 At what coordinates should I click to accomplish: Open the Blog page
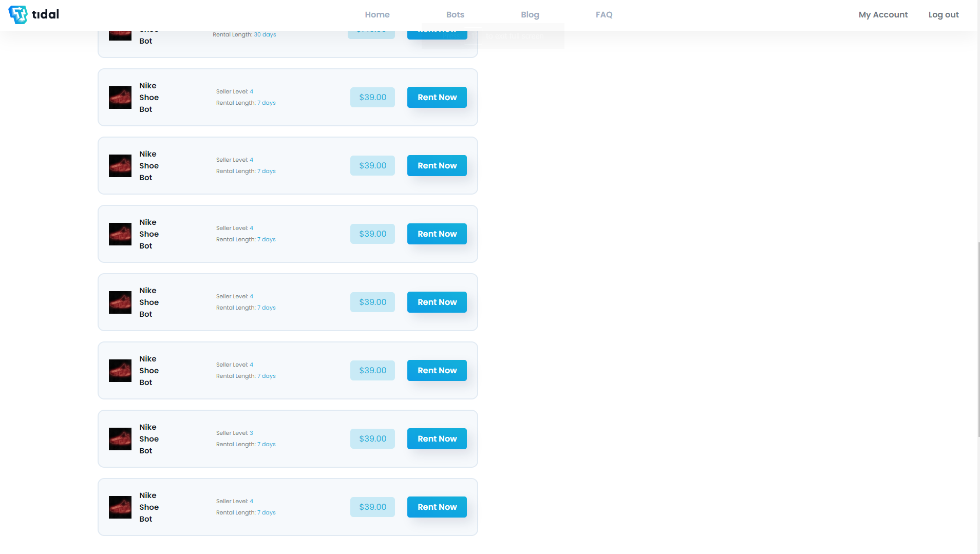pyautogui.click(x=530, y=14)
